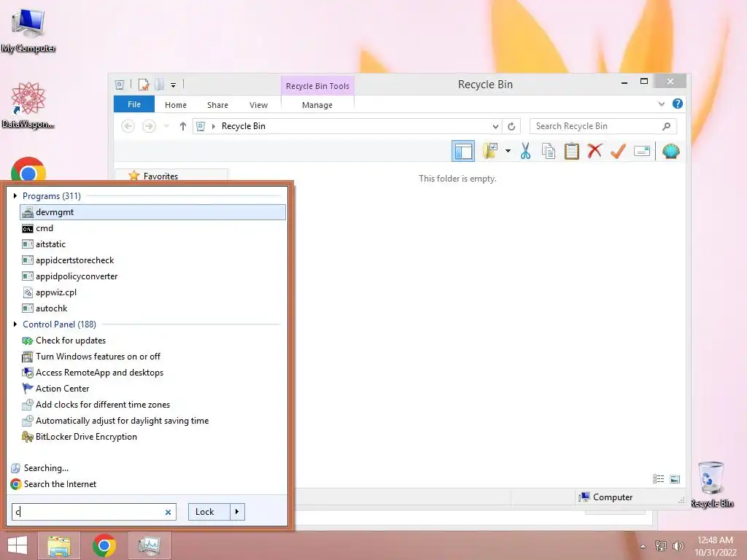Click the Forward navigation arrow
Viewport: 747px width, 560px height.
(x=149, y=126)
